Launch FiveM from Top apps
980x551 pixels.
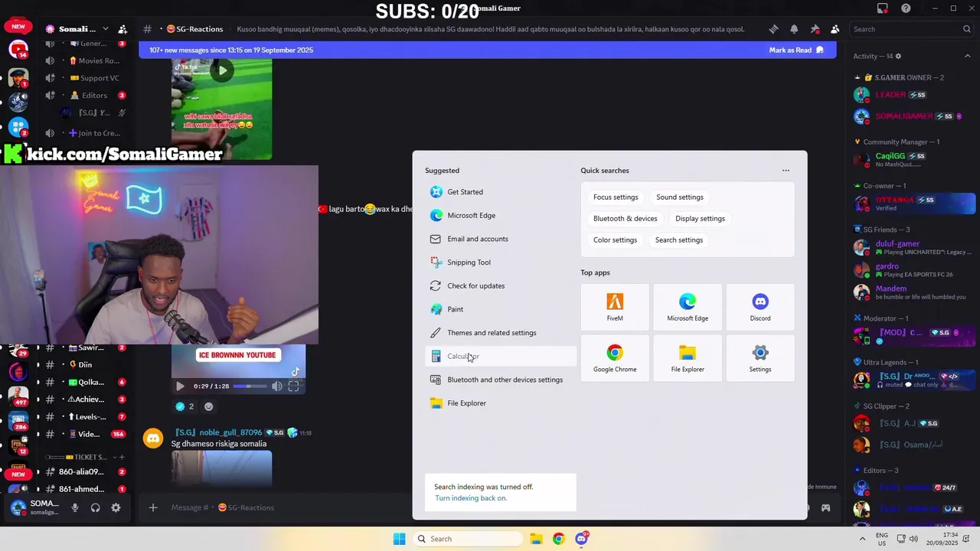[615, 307]
